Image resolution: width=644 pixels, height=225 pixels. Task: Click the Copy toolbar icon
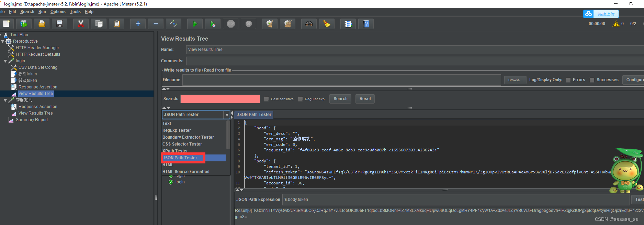[99, 24]
